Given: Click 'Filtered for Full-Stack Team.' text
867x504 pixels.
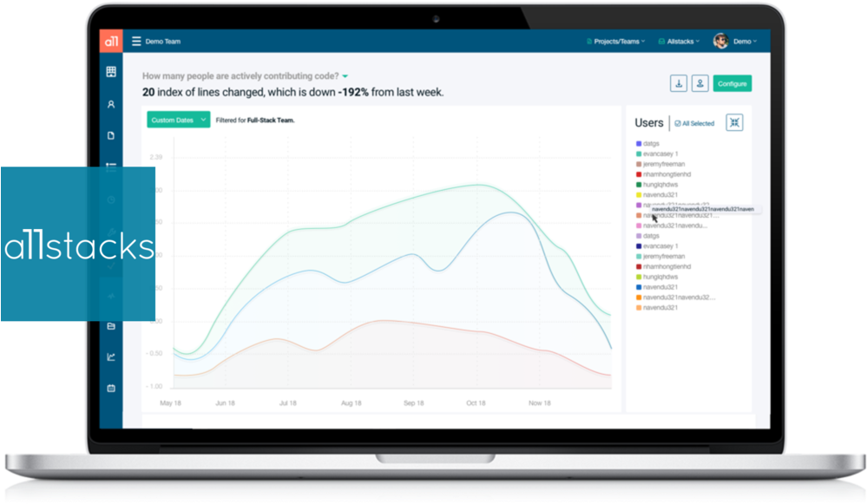Looking at the screenshot, I should coord(255,120).
